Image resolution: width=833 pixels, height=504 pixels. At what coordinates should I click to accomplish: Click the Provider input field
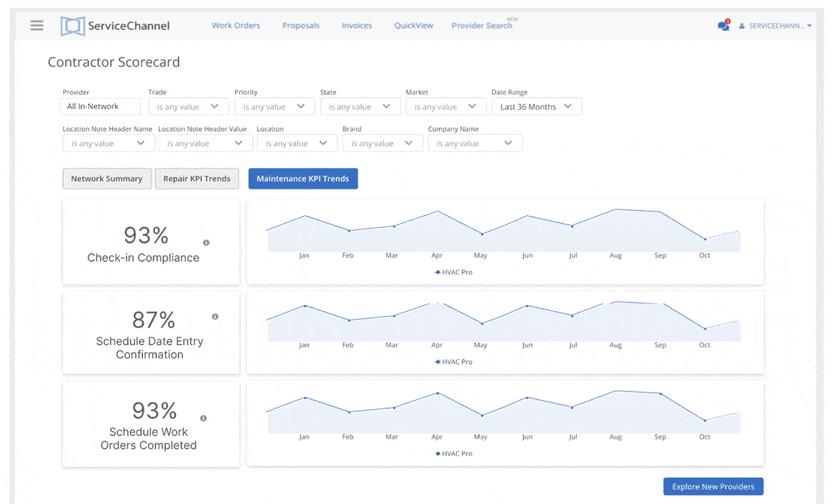pos(100,107)
